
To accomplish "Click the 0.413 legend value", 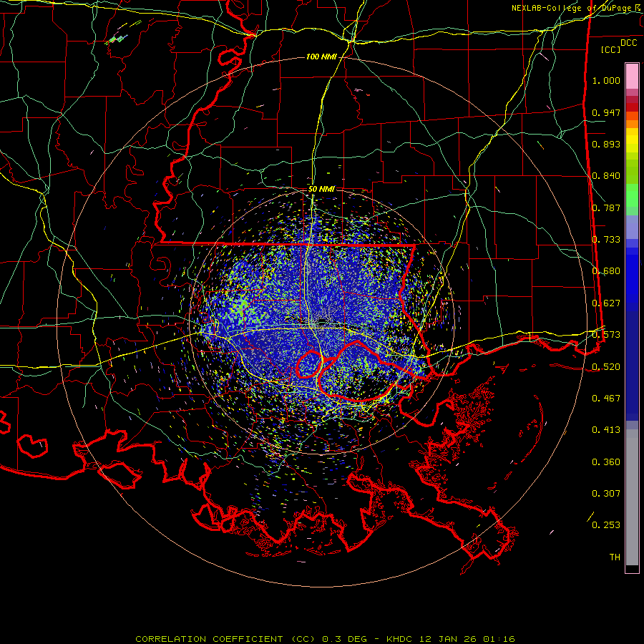I will point(606,430).
